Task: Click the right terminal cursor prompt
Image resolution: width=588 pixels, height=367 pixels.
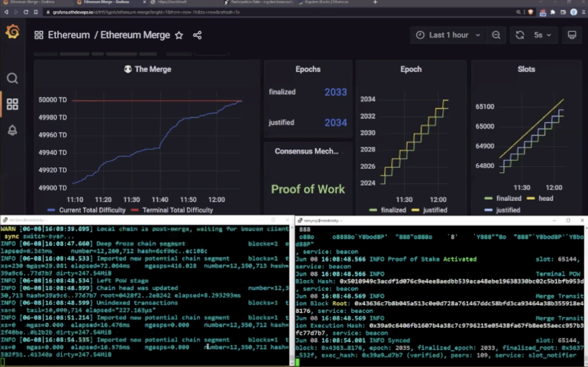Action: [x=297, y=362]
